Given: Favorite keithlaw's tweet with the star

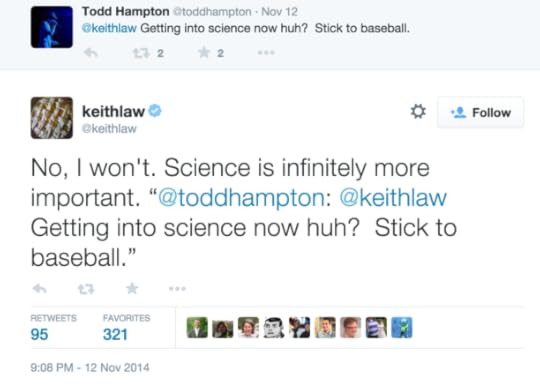Looking at the screenshot, I should point(132,288).
